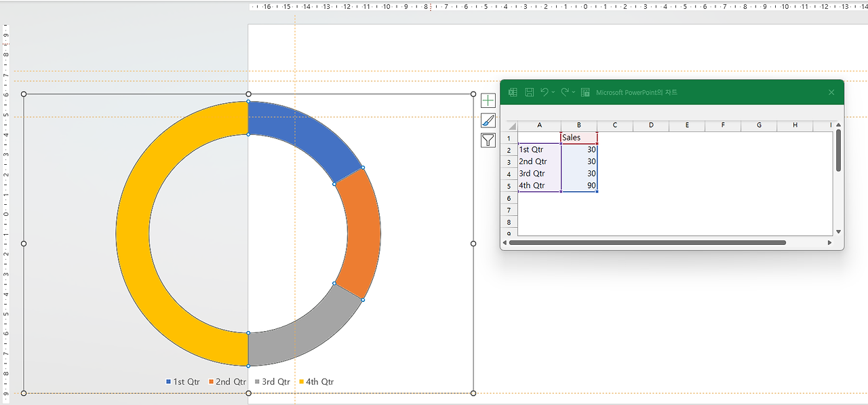Select column C header
The width and height of the screenshot is (868, 405).
click(x=615, y=125)
